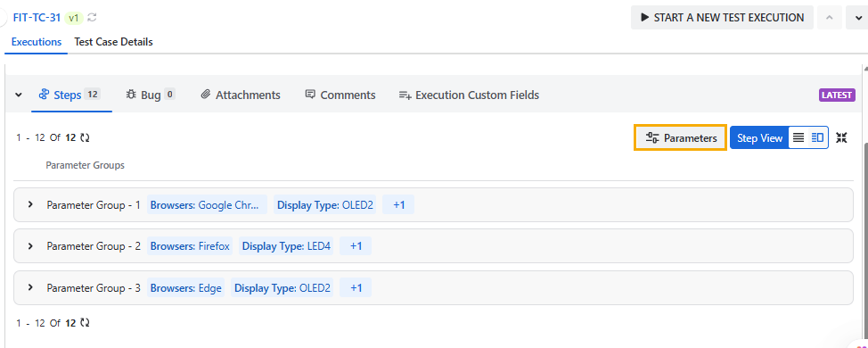Click the Steps count badge 12
Image resolution: width=868 pixels, height=348 pixels.
coord(92,95)
